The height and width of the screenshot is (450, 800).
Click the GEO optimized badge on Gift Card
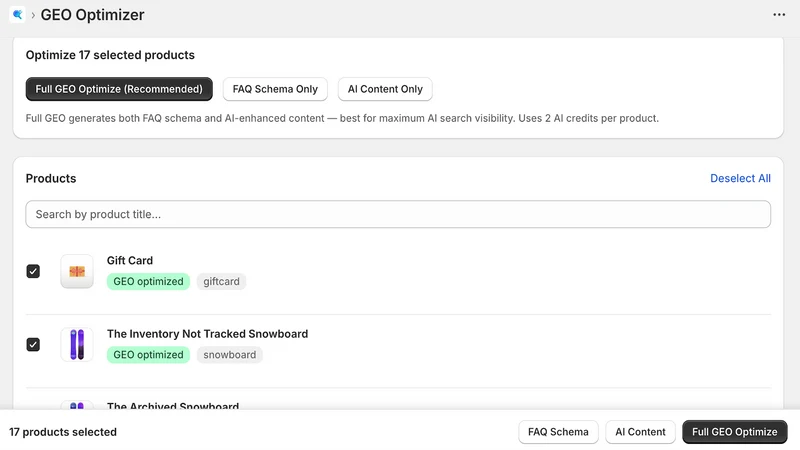coord(148,281)
